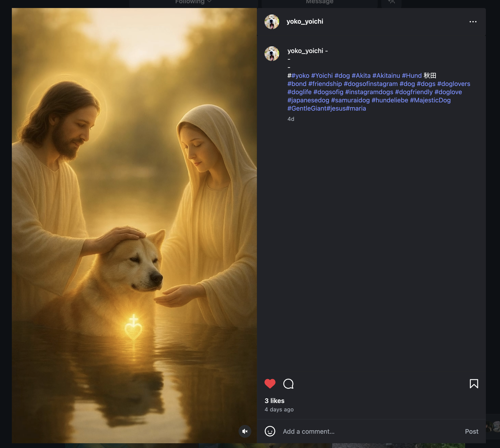View who liked via 3 likes

[x=274, y=401]
